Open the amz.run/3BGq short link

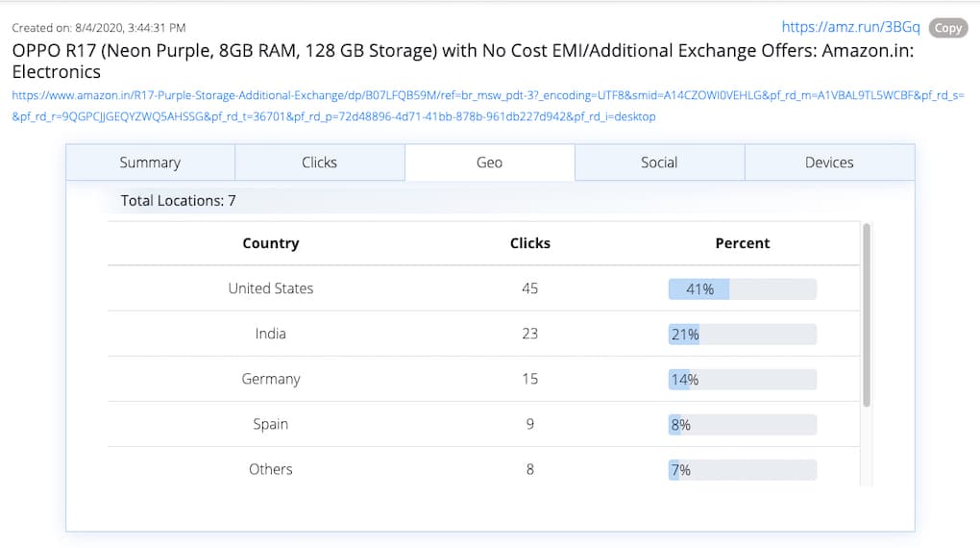coord(849,27)
